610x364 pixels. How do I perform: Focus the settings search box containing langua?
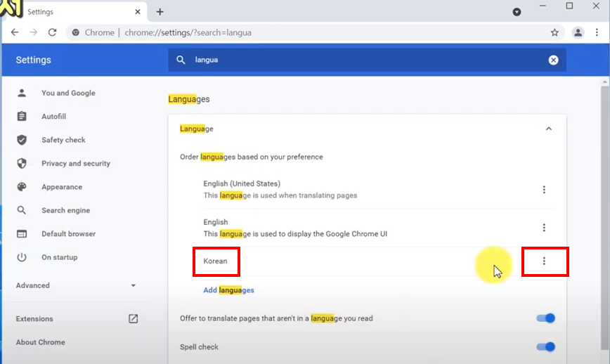(367, 60)
